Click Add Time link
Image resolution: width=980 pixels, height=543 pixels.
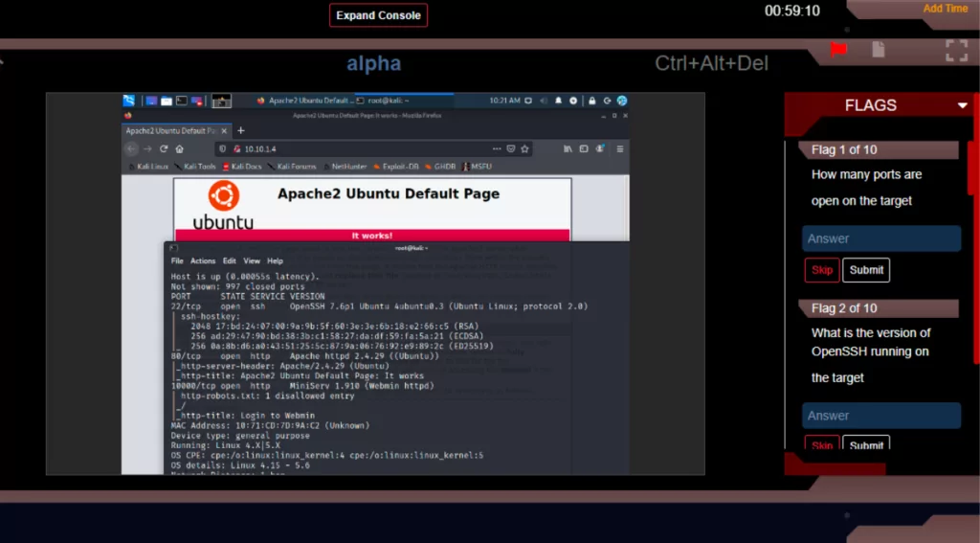pyautogui.click(x=945, y=8)
